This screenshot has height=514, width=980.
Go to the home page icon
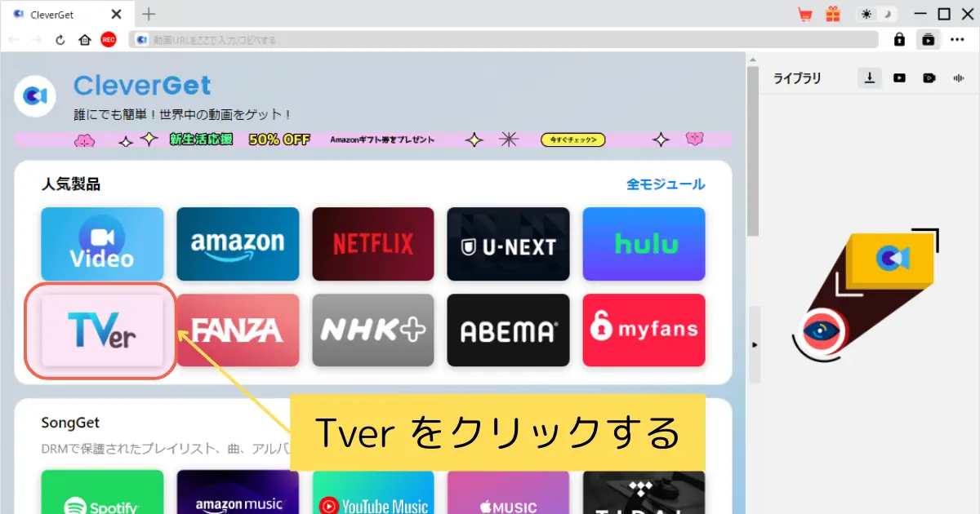84,40
